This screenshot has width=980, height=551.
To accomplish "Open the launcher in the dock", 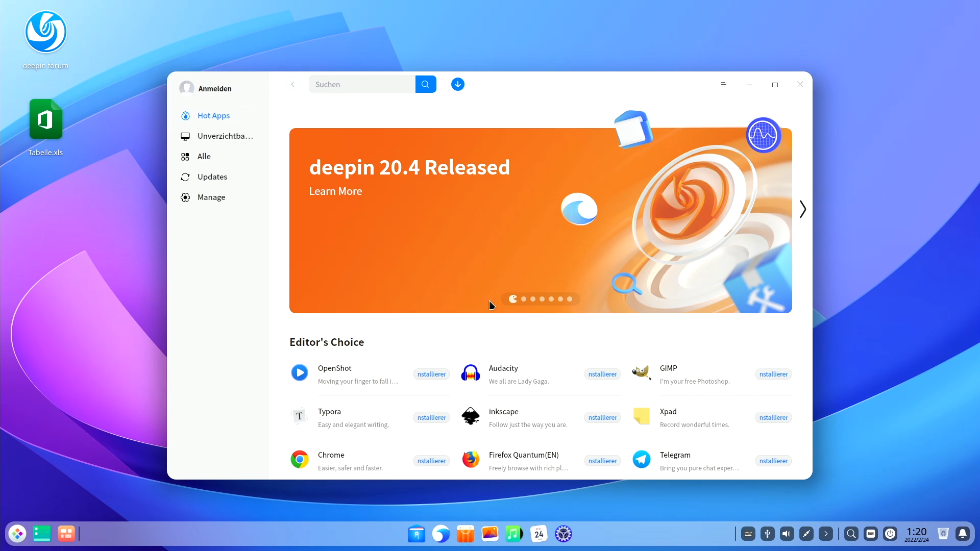I will pyautogui.click(x=17, y=534).
